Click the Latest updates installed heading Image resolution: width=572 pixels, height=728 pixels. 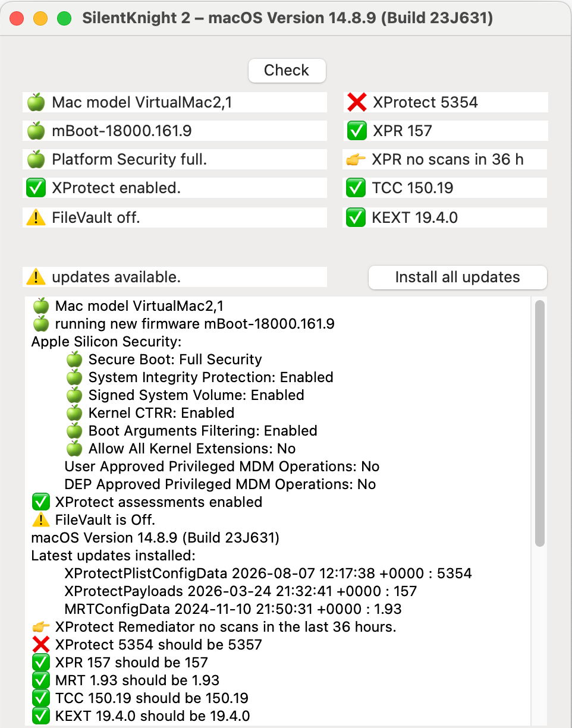[x=113, y=555]
